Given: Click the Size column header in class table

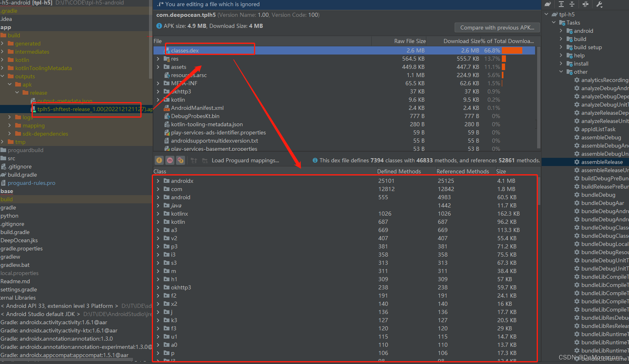Looking at the screenshot, I should (501, 171).
